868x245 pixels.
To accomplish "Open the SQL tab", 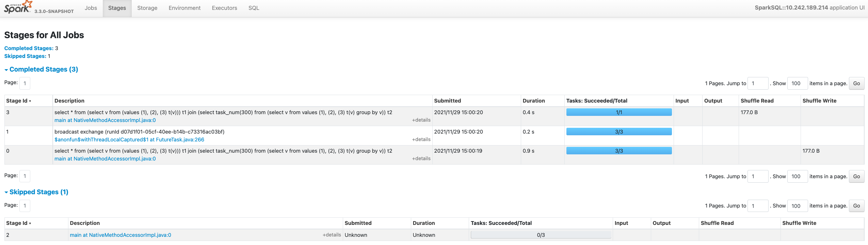I will [x=254, y=8].
